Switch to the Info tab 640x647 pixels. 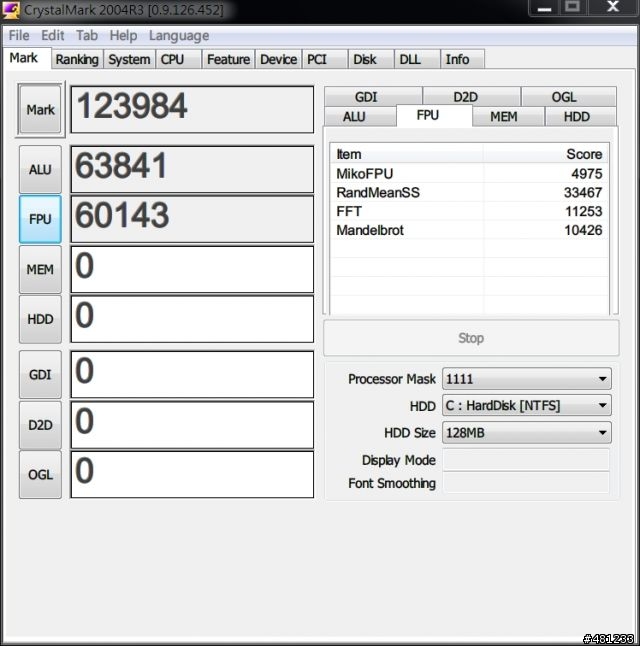[463, 59]
